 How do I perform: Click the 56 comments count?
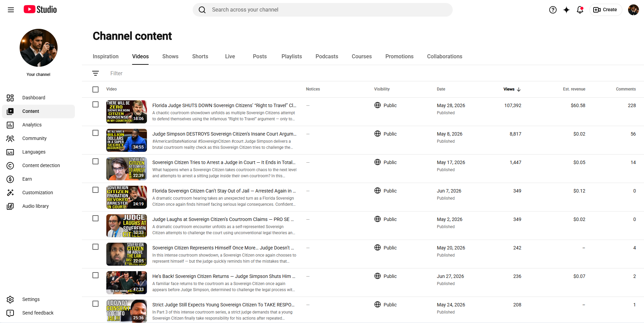[633, 134]
